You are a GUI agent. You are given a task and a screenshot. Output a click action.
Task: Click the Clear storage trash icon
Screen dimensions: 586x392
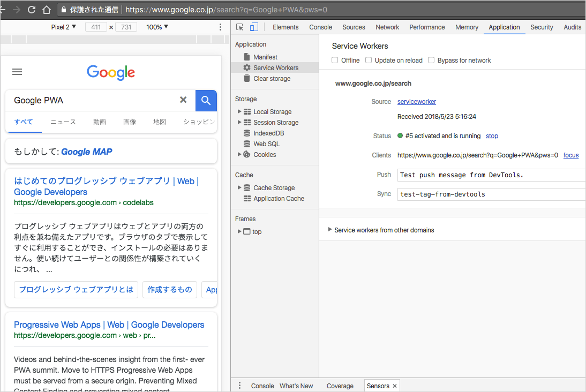point(246,79)
